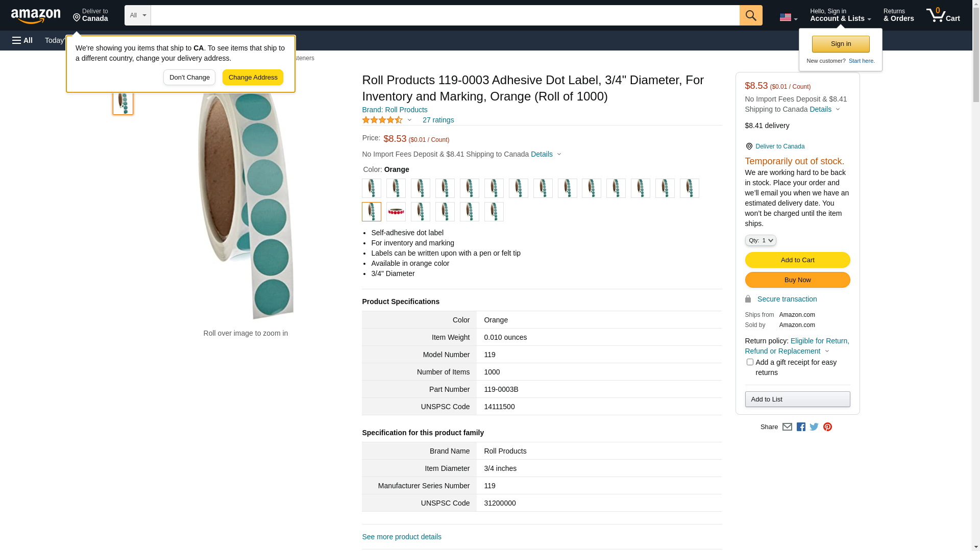
Task: Open Returns & Orders in header
Action: [898, 15]
